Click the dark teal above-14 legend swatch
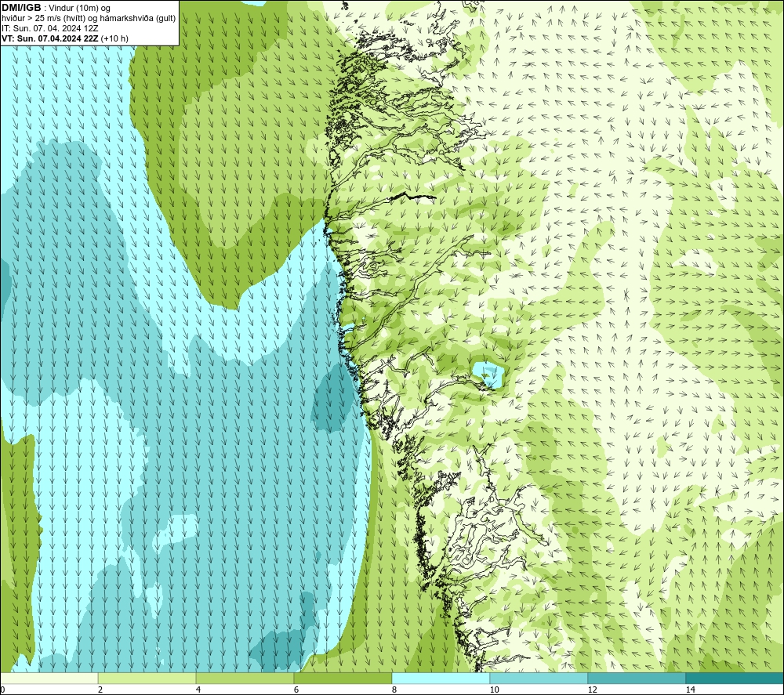Viewport: 784px width, 695px height. [735, 679]
